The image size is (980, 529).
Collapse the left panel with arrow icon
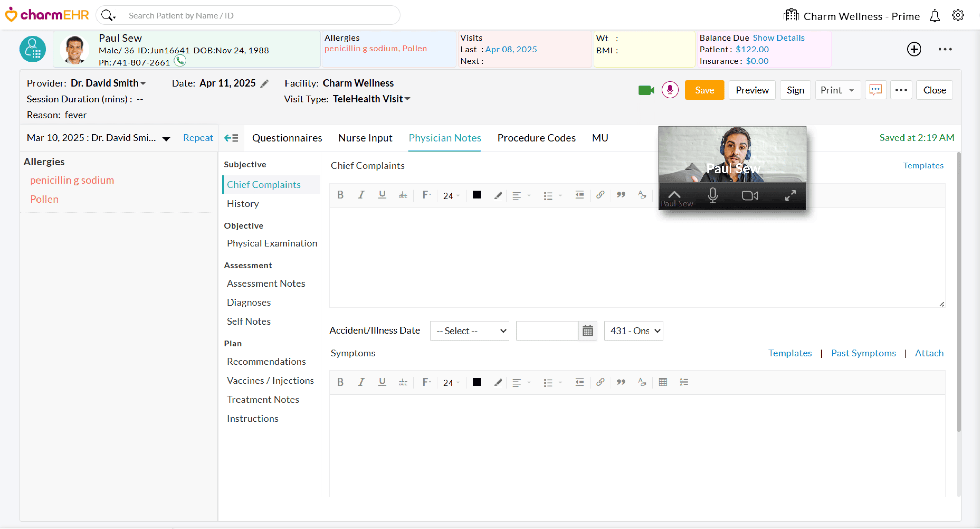pyautogui.click(x=231, y=138)
